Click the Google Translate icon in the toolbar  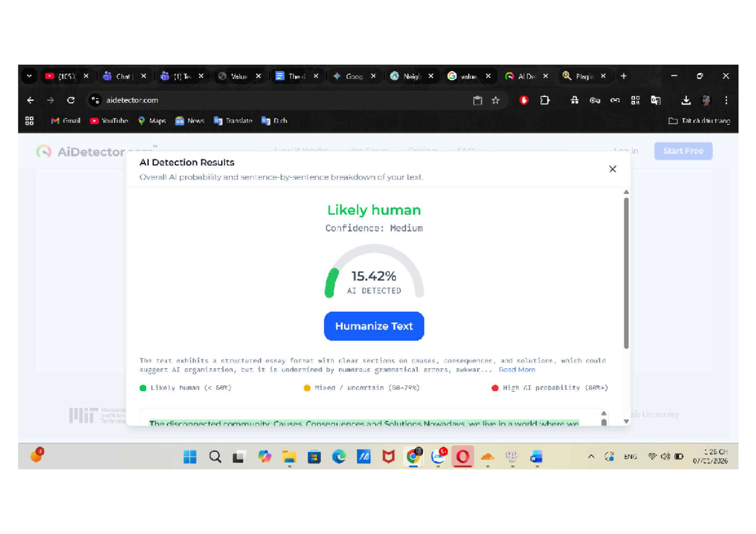(x=656, y=100)
